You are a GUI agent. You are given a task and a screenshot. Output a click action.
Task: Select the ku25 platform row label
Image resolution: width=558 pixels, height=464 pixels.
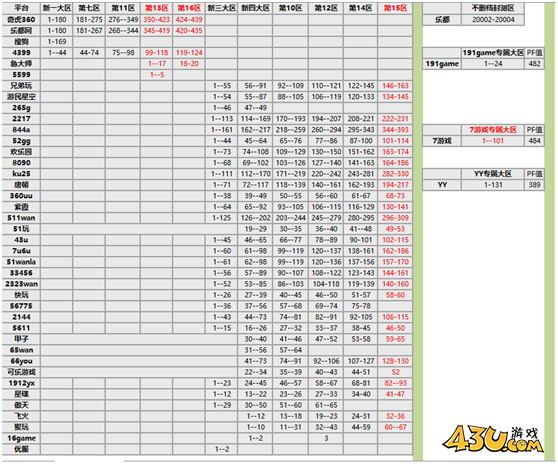(21, 174)
